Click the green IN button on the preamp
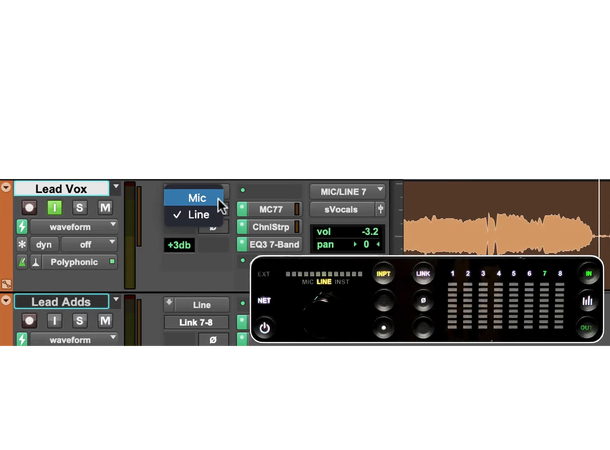 coord(589,273)
